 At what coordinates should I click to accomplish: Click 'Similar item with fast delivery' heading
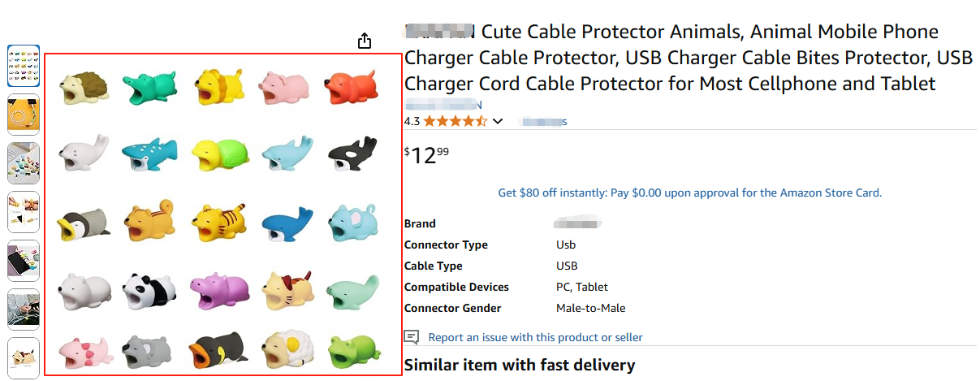pyautogui.click(x=520, y=365)
